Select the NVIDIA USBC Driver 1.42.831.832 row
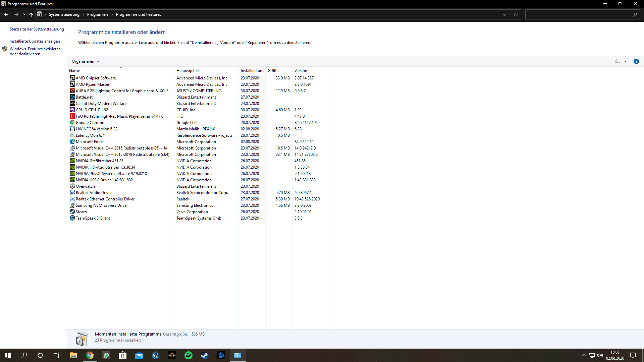Viewport: 644px width, 362px height. (x=201, y=180)
